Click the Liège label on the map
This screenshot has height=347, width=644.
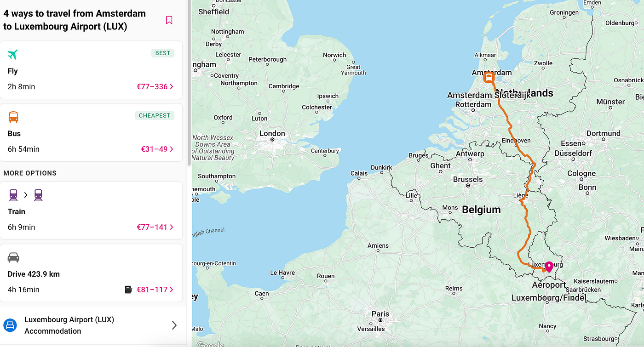(521, 195)
